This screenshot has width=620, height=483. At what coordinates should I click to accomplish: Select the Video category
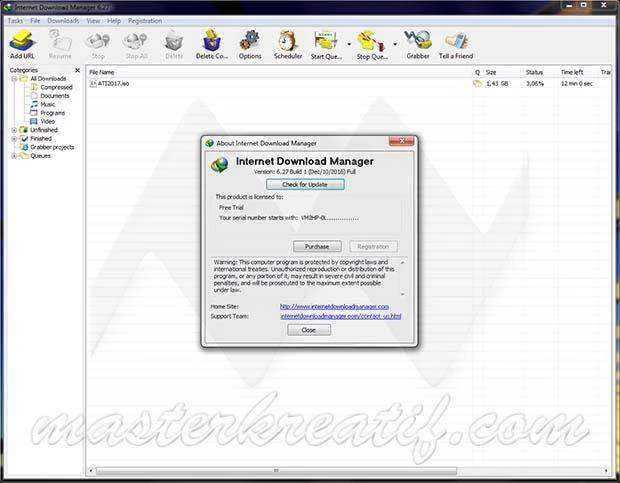pos(47,121)
